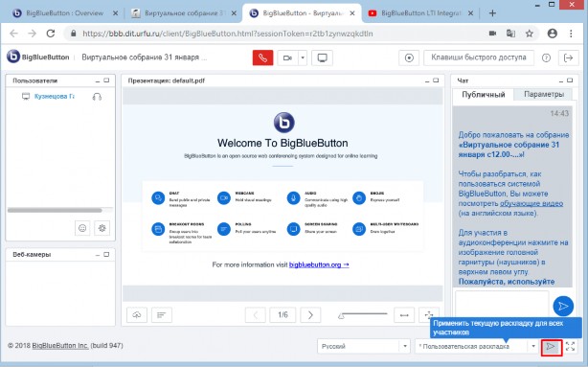
Task: Click the browser back arrow
Action: (13, 34)
